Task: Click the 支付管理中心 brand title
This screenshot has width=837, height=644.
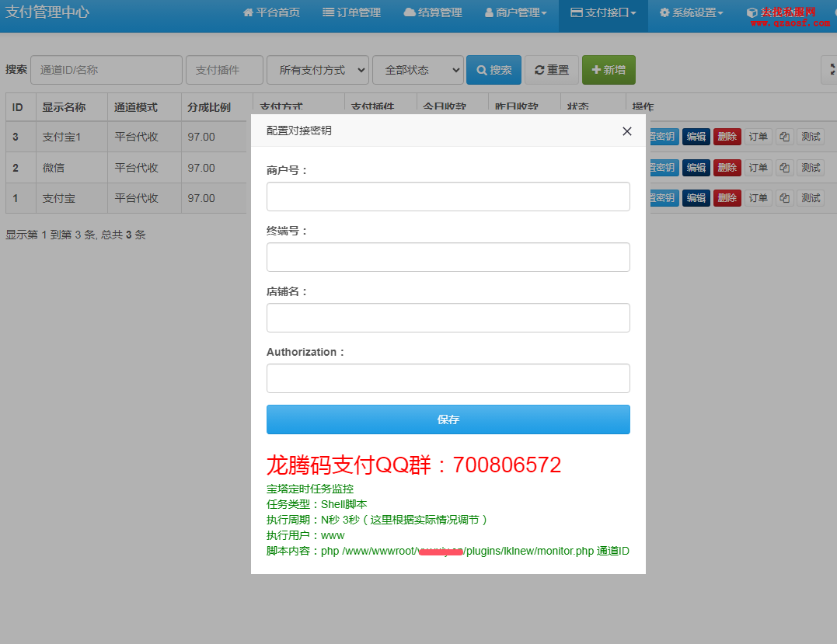Action: click(x=47, y=12)
